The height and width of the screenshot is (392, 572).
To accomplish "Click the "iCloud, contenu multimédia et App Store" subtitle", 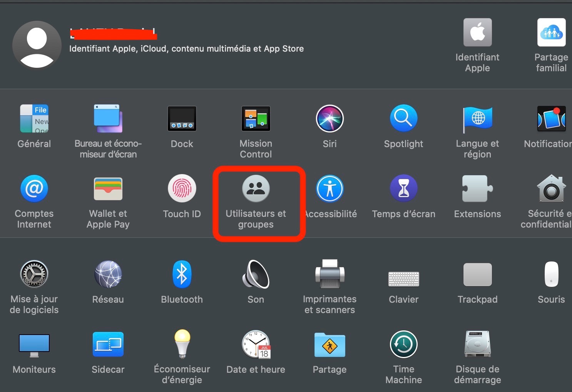I will coord(222,49).
